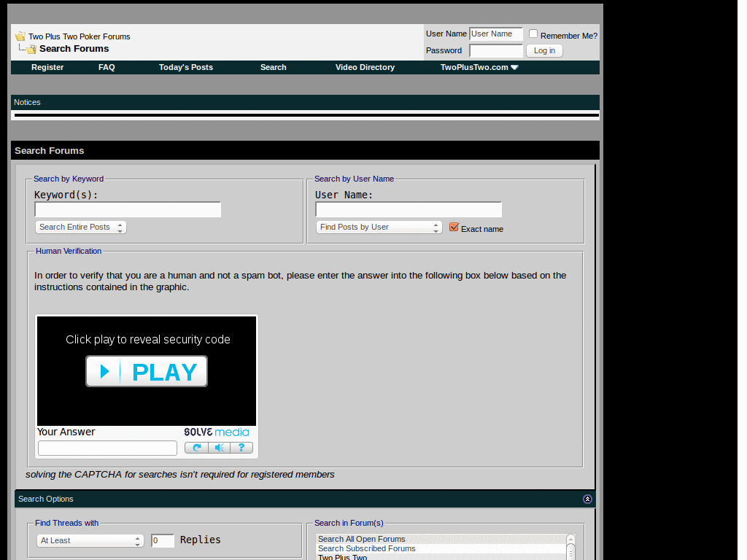Open Find Posts by User dropdown
This screenshot has width=747, height=560.
point(379,227)
